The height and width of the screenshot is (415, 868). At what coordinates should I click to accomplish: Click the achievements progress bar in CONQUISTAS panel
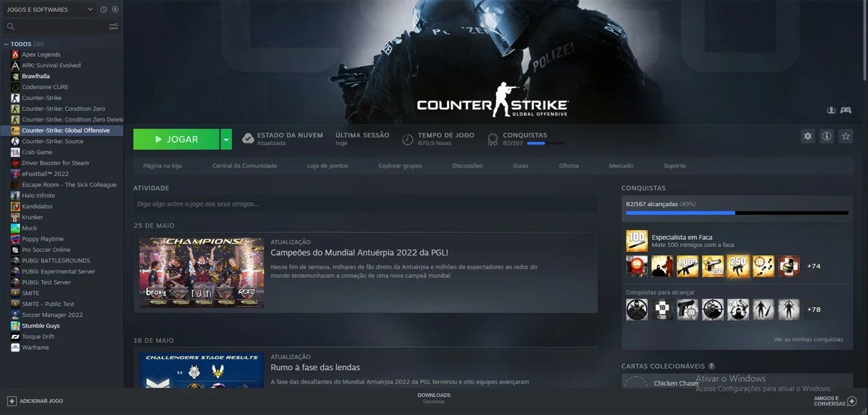(737, 213)
